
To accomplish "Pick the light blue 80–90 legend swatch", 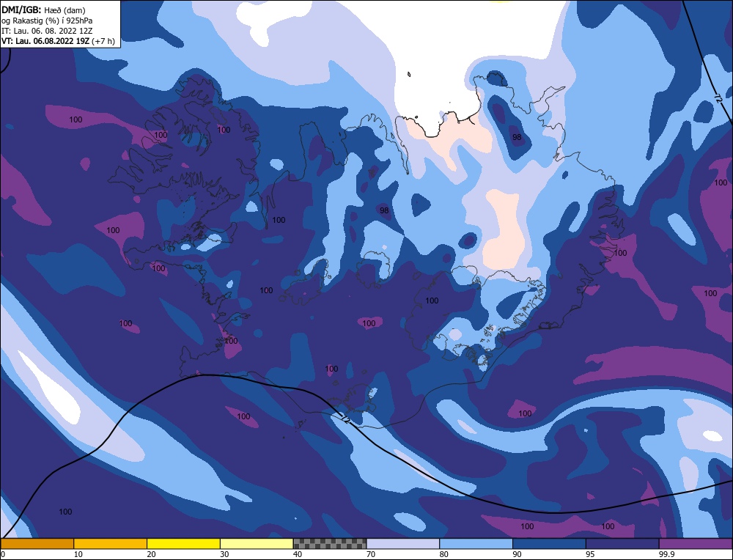I will [x=476, y=544].
